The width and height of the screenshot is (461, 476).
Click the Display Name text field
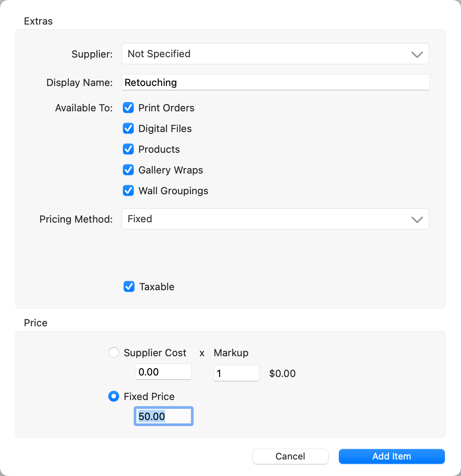coord(275,83)
